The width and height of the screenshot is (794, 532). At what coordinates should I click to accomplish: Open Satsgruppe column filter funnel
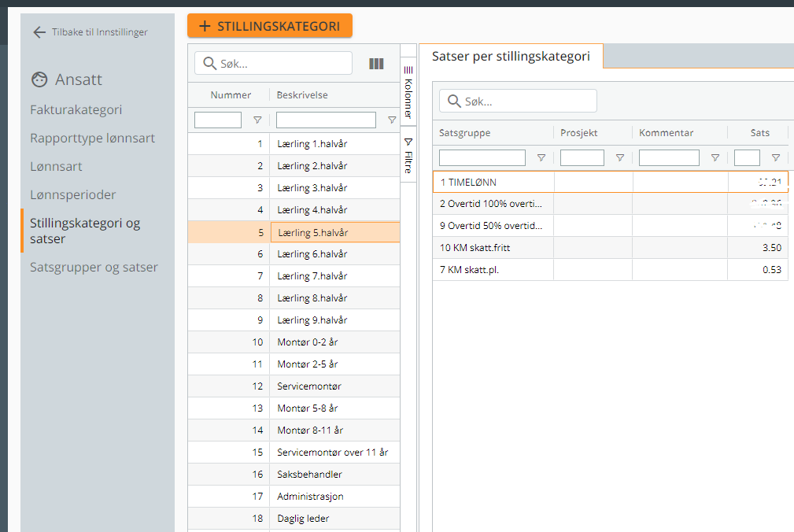541,158
